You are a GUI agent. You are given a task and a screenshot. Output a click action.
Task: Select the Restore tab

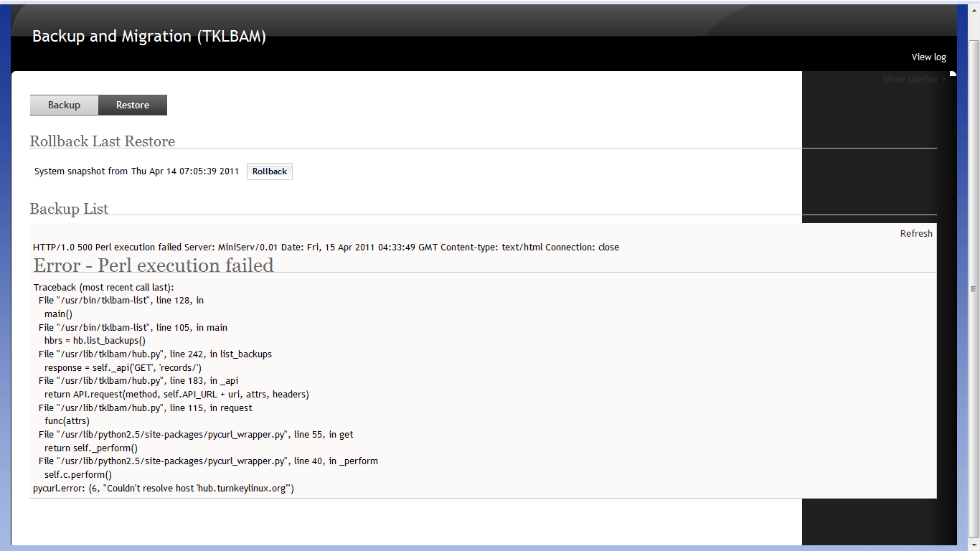(133, 105)
